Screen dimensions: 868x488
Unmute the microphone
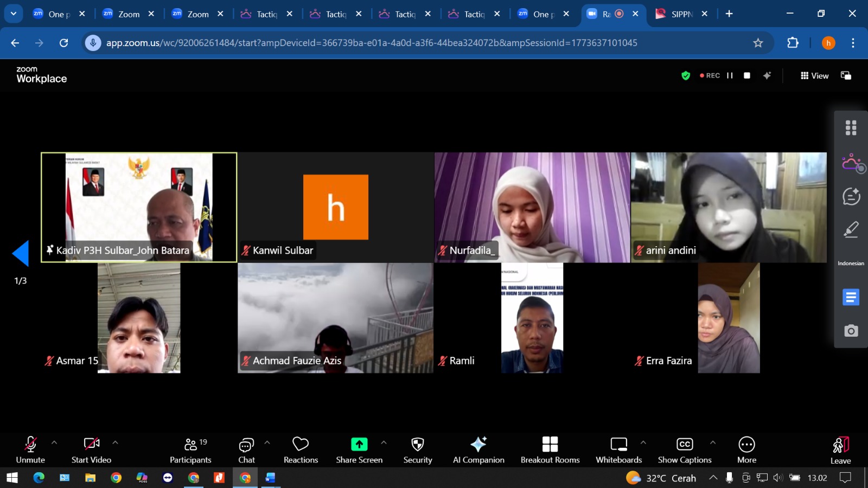coord(30,445)
